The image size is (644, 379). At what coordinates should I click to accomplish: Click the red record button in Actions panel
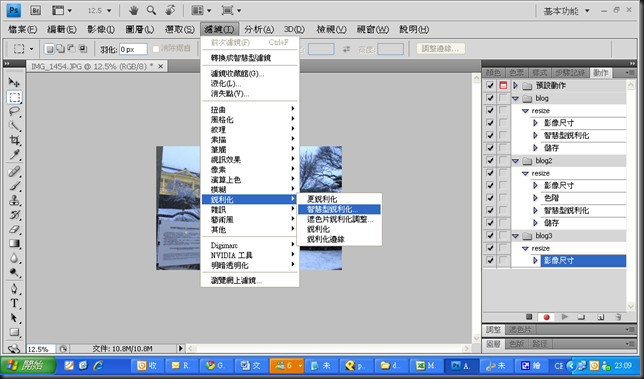pyautogui.click(x=546, y=317)
